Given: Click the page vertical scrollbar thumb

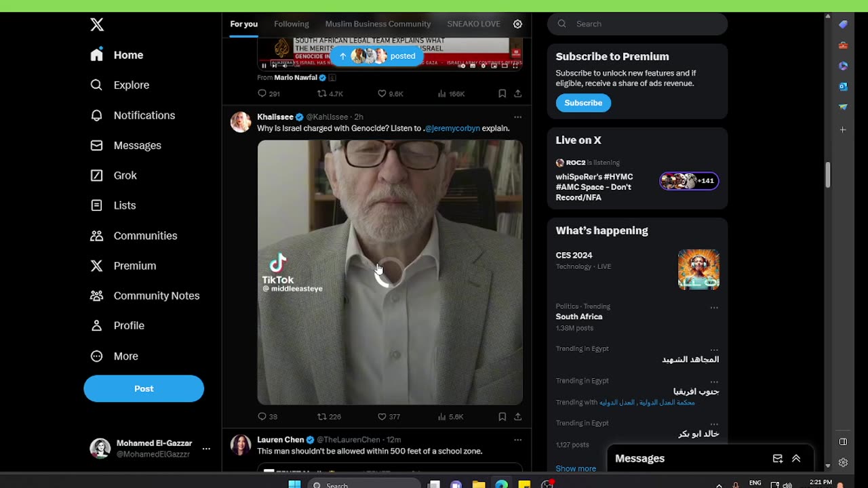Looking at the screenshot, I should [827, 175].
